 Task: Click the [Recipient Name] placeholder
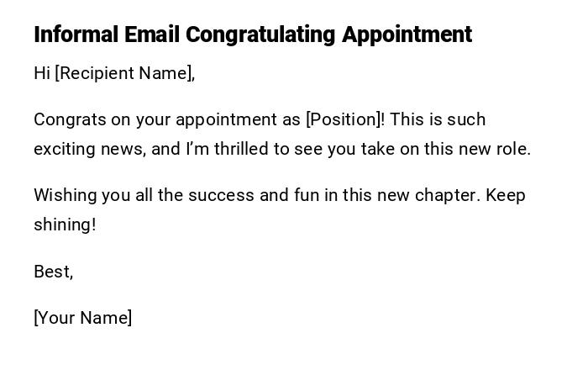point(124,73)
